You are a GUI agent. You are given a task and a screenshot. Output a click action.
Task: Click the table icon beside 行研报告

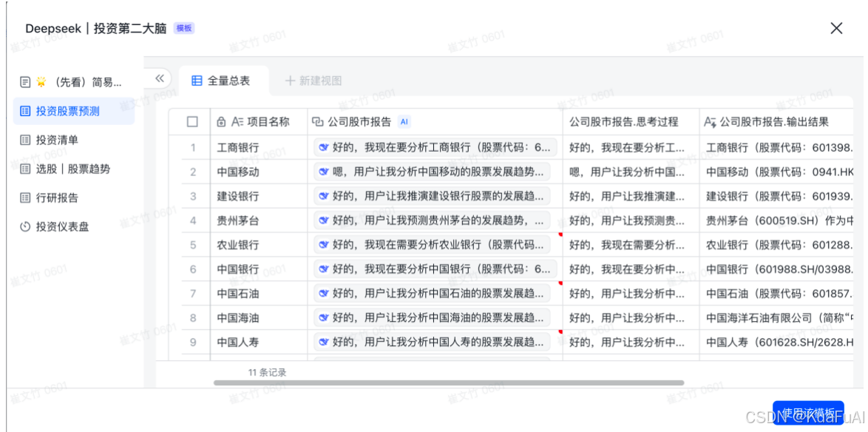tap(25, 198)
